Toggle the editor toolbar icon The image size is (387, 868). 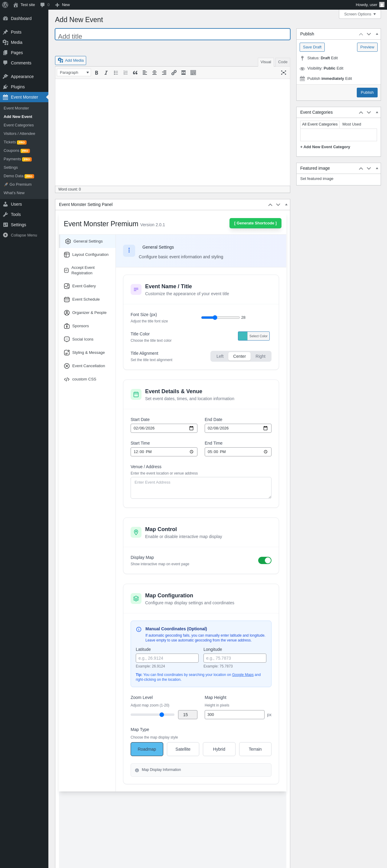point(193,73)
